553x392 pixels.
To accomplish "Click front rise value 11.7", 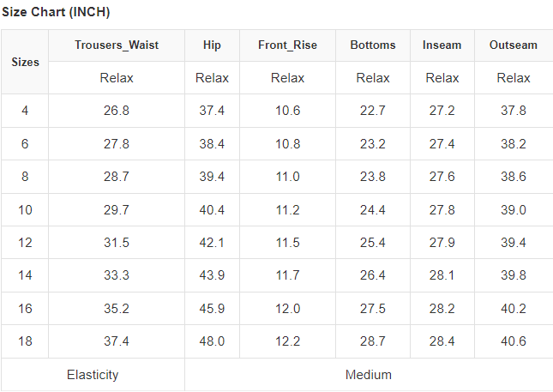I will (x=287, y=275).
